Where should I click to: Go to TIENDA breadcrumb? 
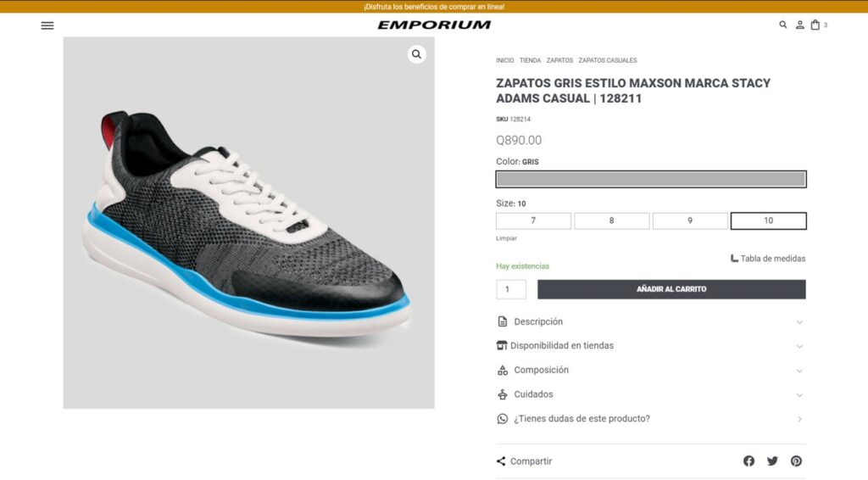[530, 60]
